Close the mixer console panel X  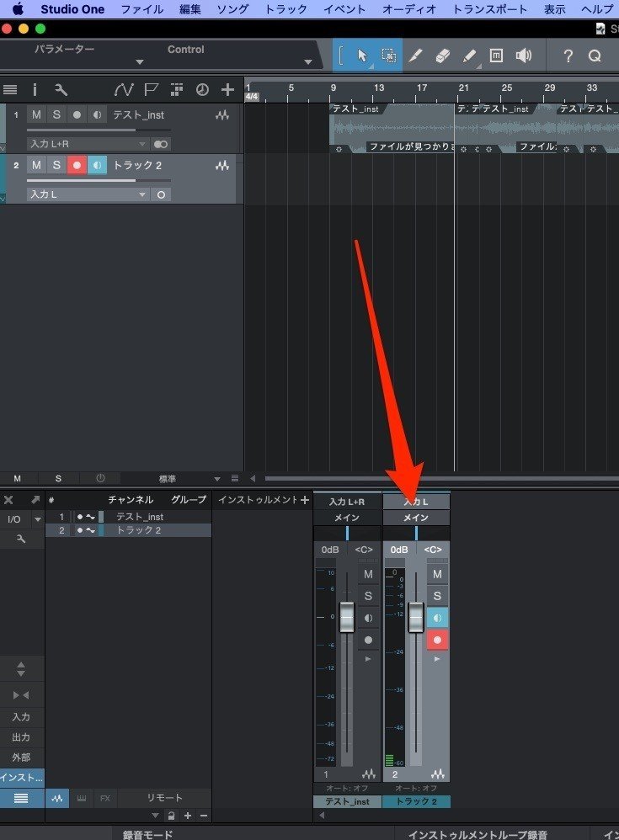click(8, 500)
